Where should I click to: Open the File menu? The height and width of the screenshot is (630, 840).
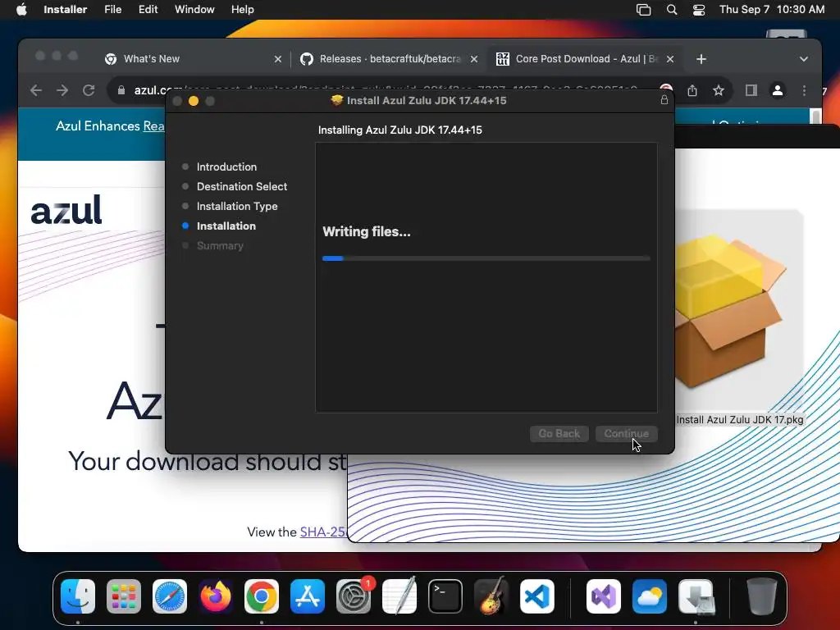pos(112,10)
